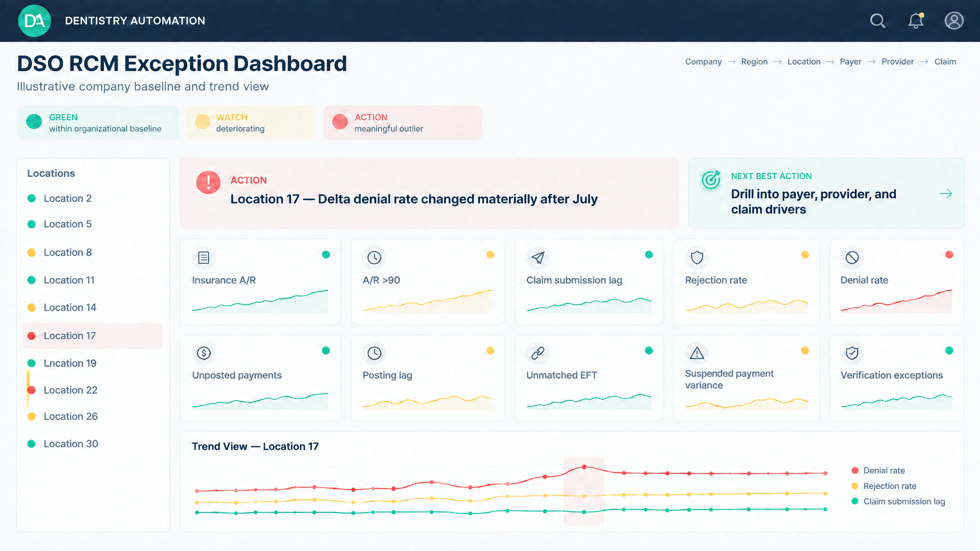980x551 pixels.
Task: Click the Unmatched EFT link icon
Action: tap(538, 353)
